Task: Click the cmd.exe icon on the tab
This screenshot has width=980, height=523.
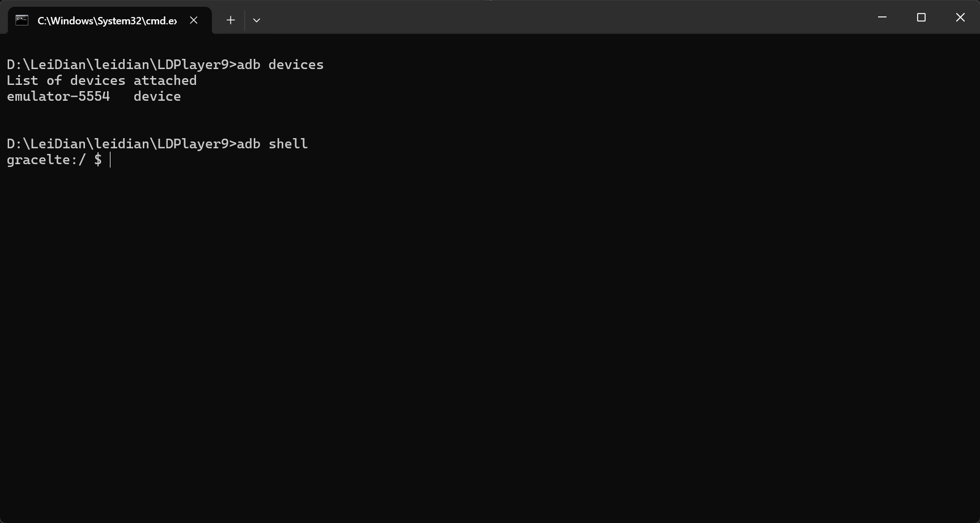Action: coord(22,20)
